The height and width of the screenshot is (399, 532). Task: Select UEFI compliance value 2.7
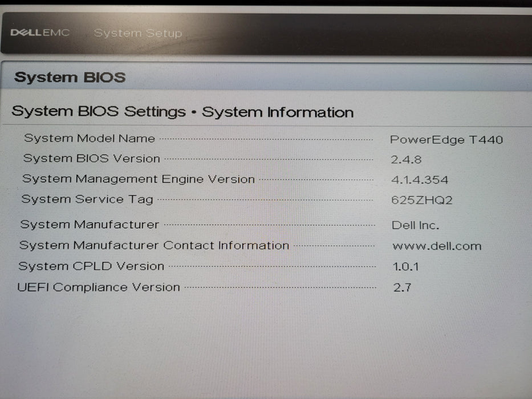402,288
